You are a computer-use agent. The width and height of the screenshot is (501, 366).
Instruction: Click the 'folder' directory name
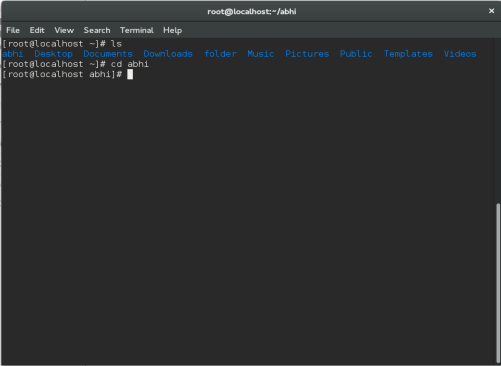tap(220, 54)
